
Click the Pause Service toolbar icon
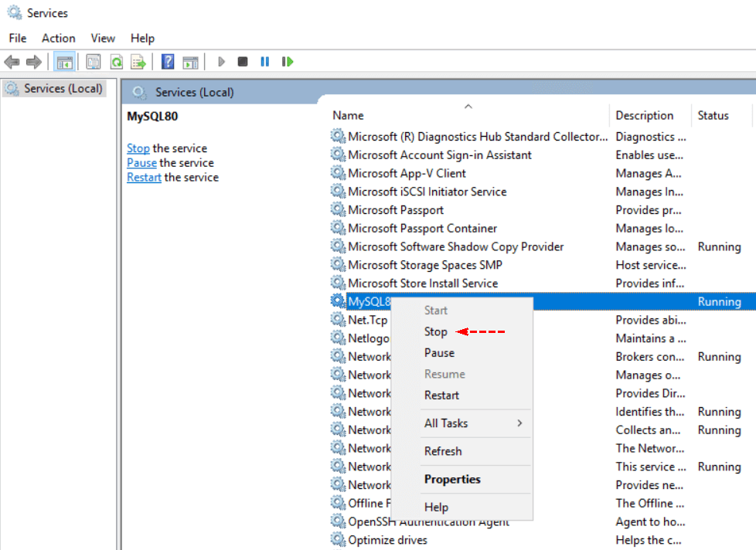tap(265, 62)
